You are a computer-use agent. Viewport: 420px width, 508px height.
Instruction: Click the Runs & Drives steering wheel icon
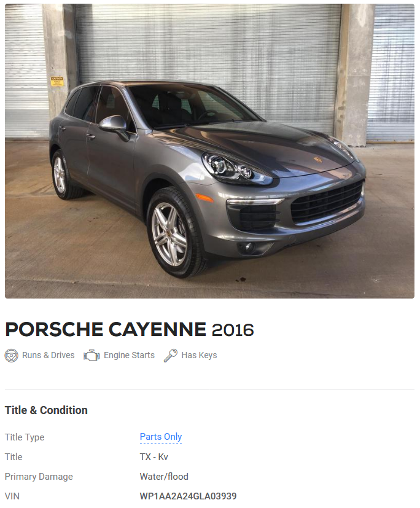click(11, 356)
